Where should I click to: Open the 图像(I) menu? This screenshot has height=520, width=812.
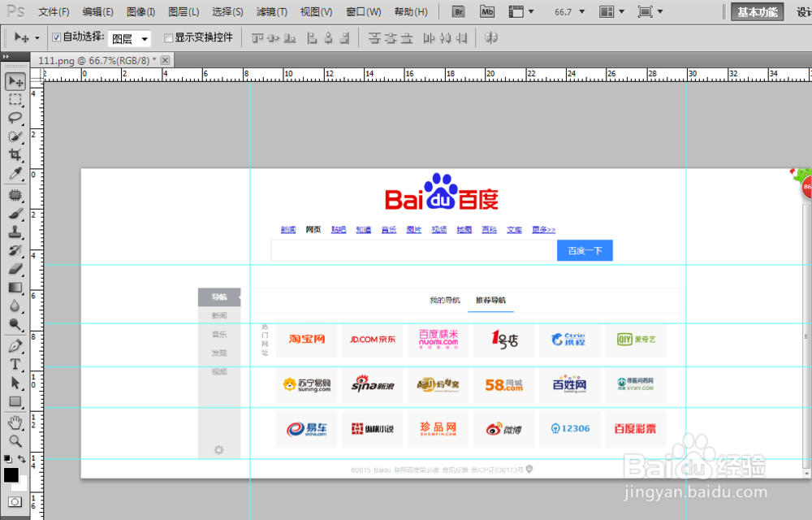click(140, 11)
